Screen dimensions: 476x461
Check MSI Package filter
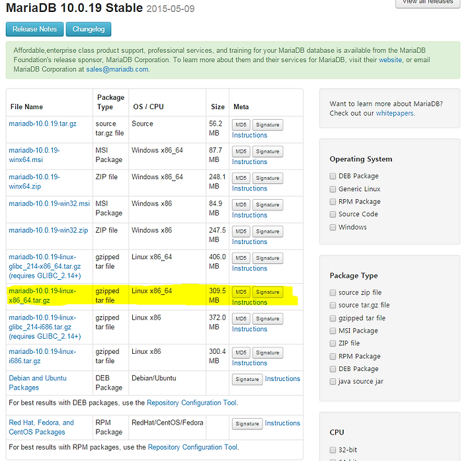[333, 331]
